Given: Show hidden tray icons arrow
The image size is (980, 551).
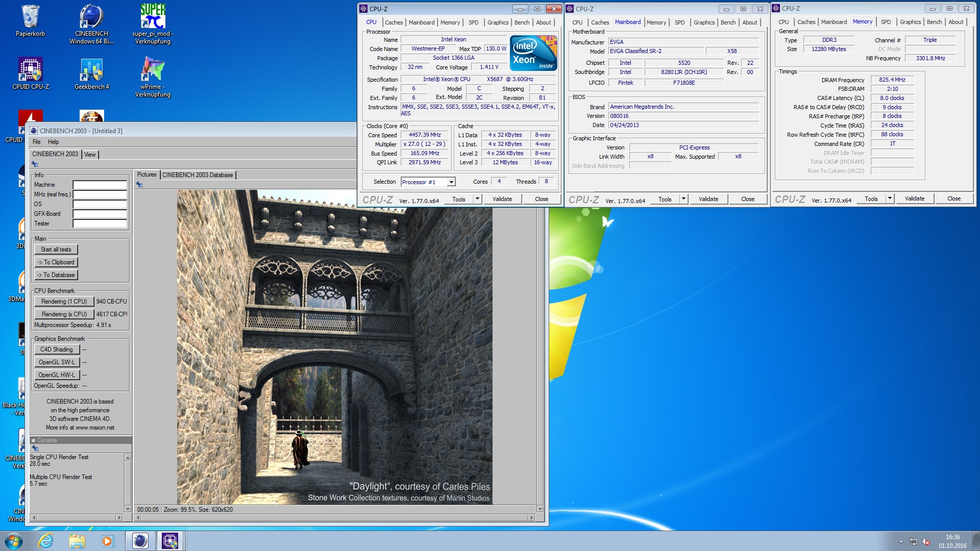Looking at the screenshot, I should click(901, 541).
